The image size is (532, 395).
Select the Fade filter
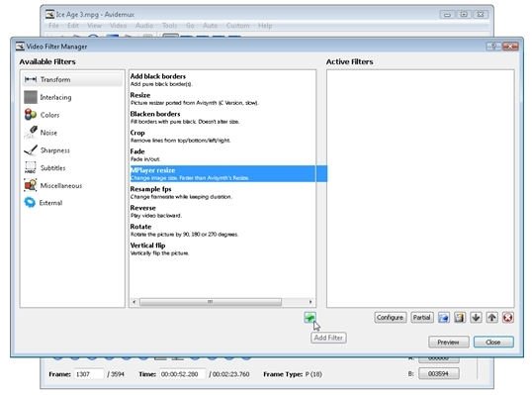[222, 154]
